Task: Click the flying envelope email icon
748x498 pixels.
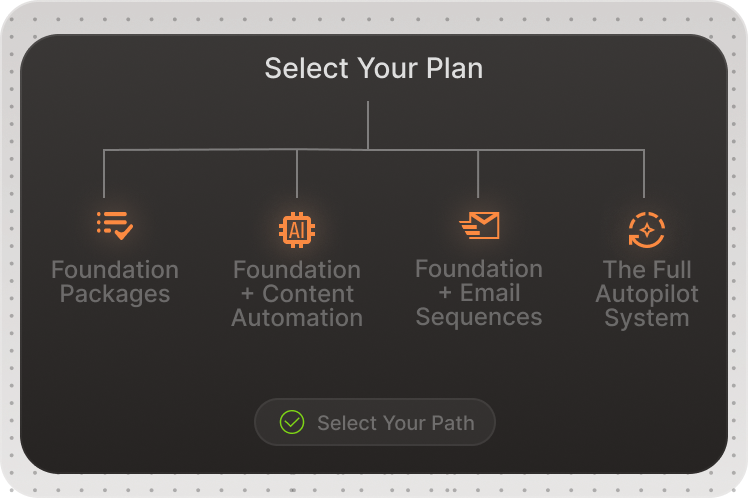Action: coord(479,226)
